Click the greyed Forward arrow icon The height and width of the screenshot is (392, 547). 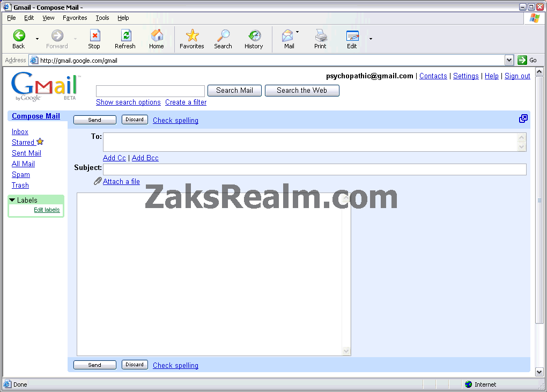[57, 35]
